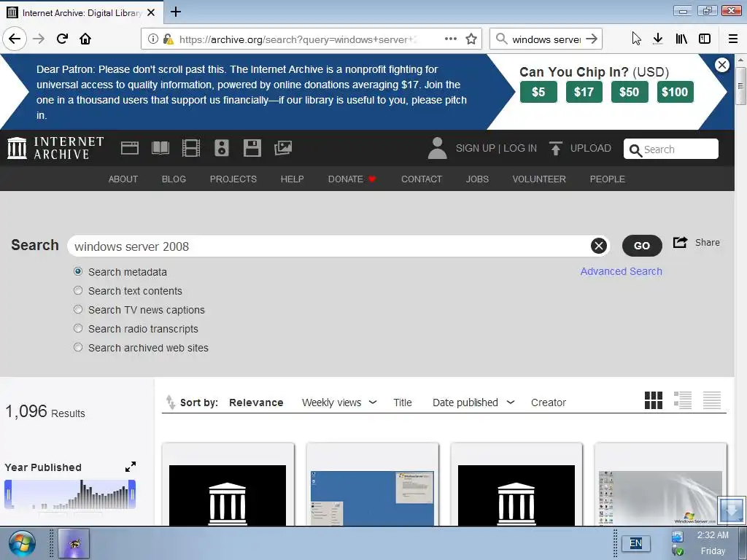The image size is (747, 560).
Task: Open a new browser tab
Action: click(176, 12)
